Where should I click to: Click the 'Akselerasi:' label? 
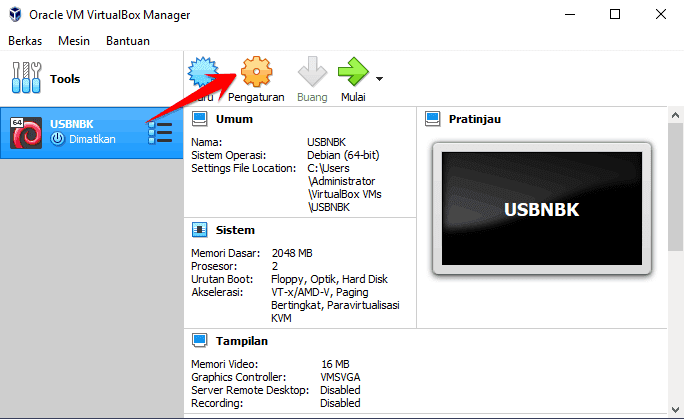[x=217, y=292]
